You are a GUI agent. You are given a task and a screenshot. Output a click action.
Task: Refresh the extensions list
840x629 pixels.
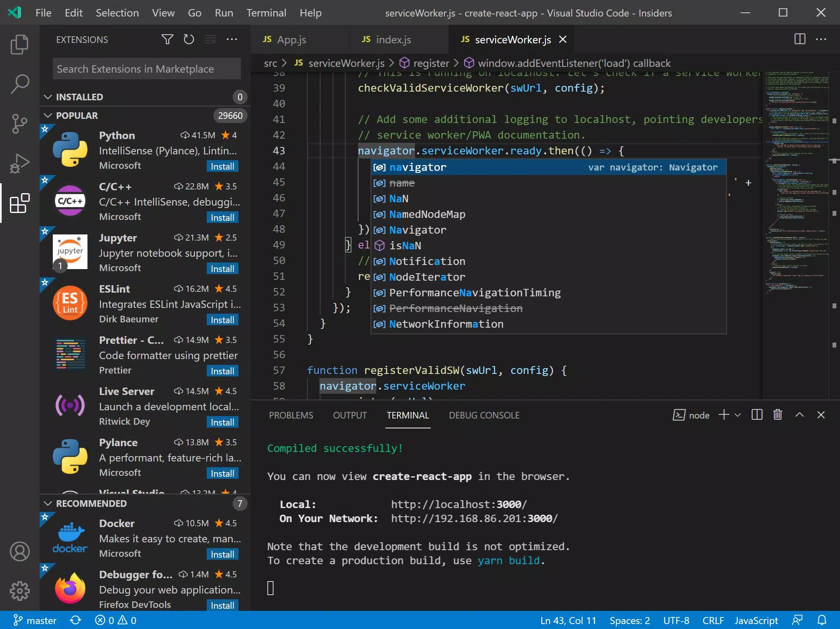pyautogui.click(x=189, y=40)
